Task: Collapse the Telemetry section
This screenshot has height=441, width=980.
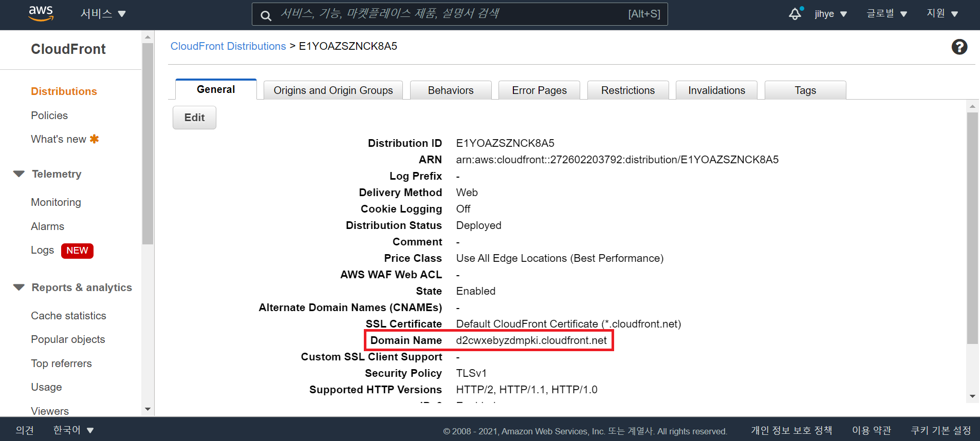Action: (19, 174)
